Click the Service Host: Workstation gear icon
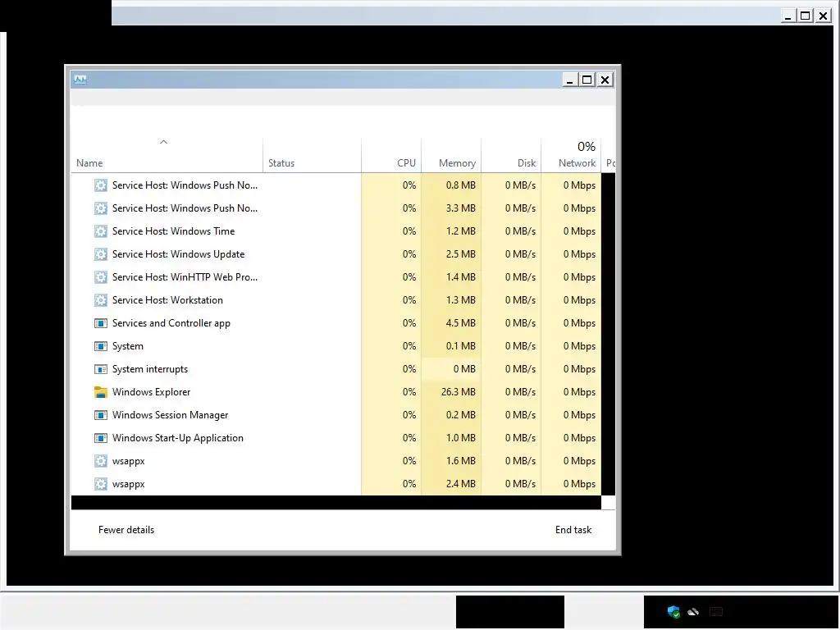This screenshot has height=630, width=840. (100, 300)
